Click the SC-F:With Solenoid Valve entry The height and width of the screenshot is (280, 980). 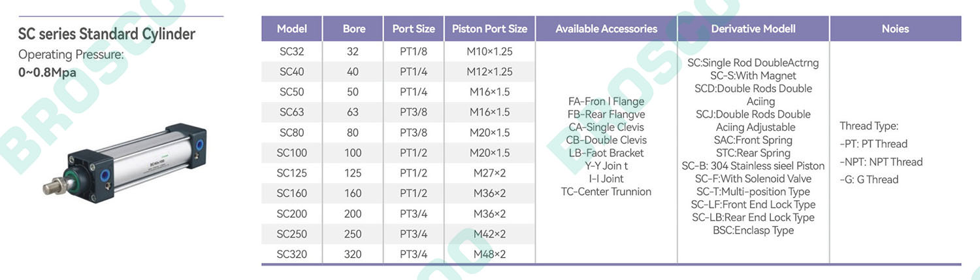753,179
